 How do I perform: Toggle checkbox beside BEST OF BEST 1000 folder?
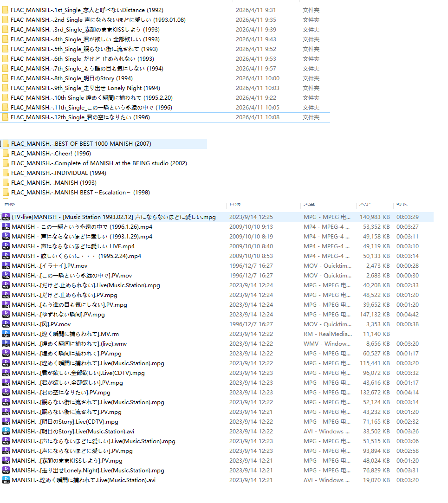pyautogui.click(x=0, y=144)
